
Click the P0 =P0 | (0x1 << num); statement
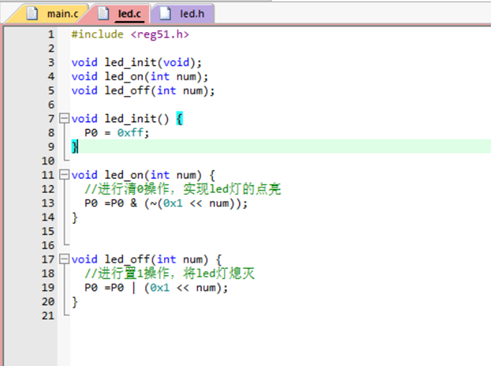click(x=156, y=288)
